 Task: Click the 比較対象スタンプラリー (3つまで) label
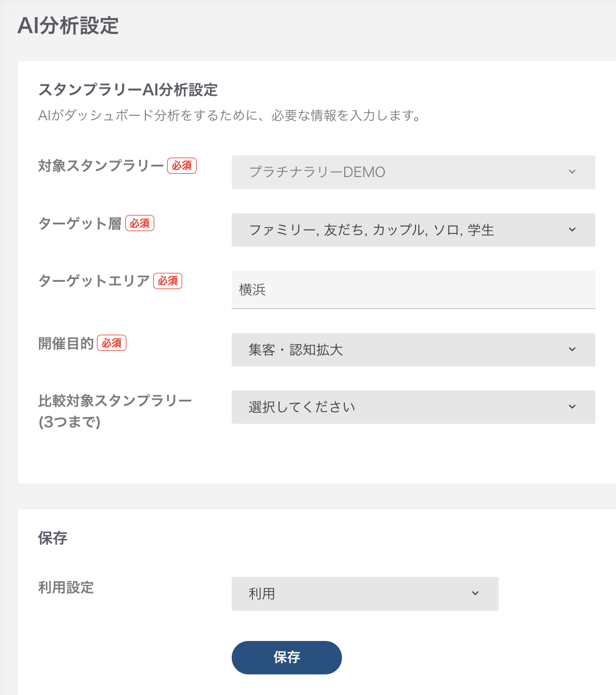click(115, 411)
